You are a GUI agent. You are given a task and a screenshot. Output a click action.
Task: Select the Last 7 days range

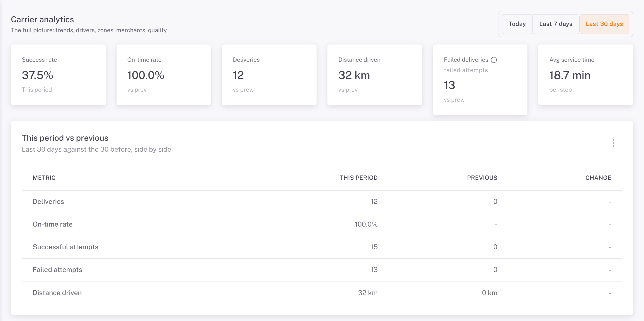tap(556, 24)
